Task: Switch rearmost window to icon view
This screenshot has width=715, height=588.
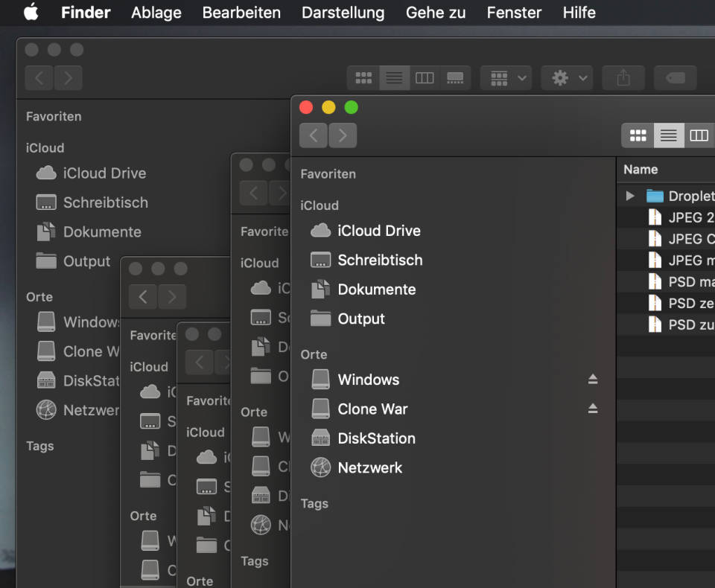Action: pos(363,78)
